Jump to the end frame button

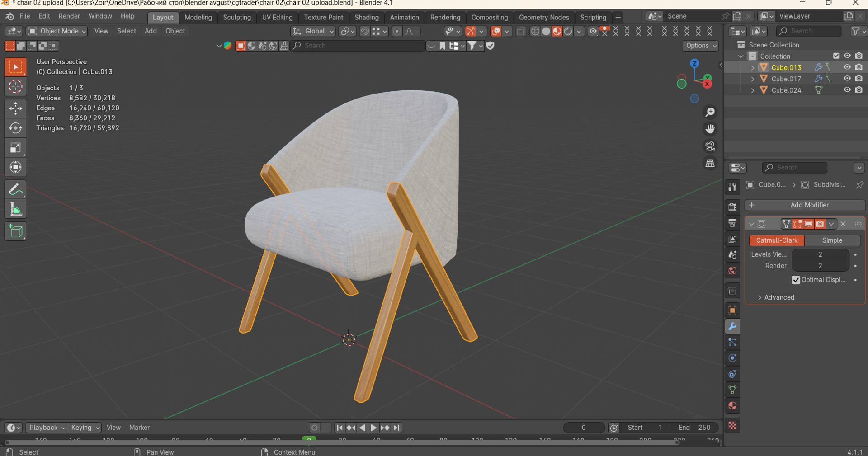[x=396, y=428]
